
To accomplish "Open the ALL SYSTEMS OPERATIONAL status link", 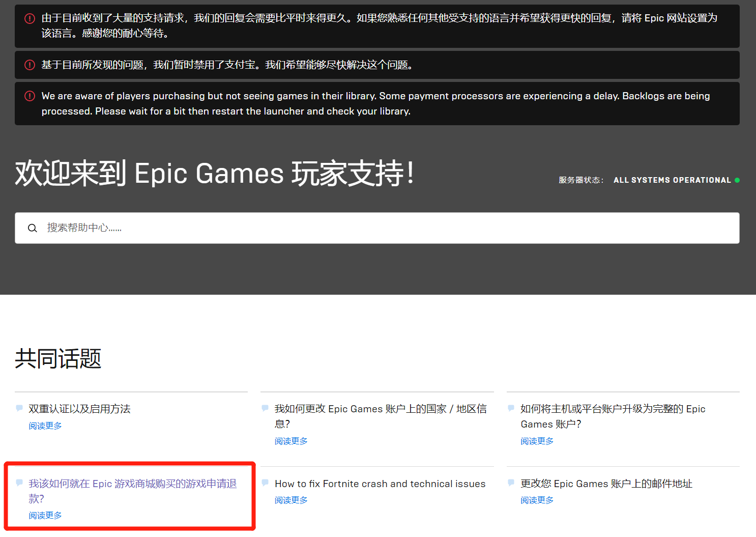I will point(672,180).
